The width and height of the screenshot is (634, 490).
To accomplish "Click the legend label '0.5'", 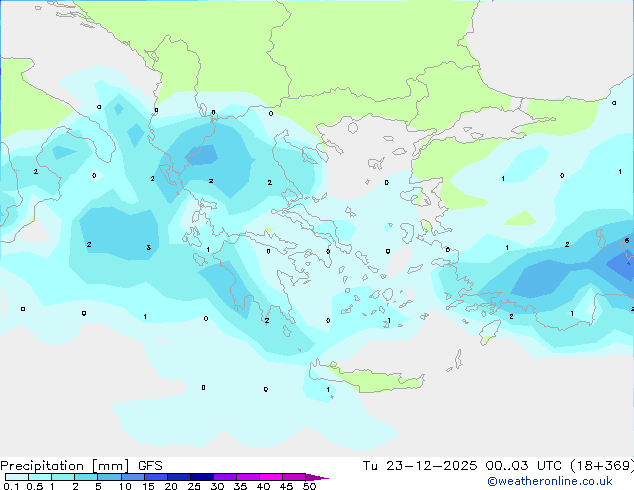I will click(x=35, y=486).
